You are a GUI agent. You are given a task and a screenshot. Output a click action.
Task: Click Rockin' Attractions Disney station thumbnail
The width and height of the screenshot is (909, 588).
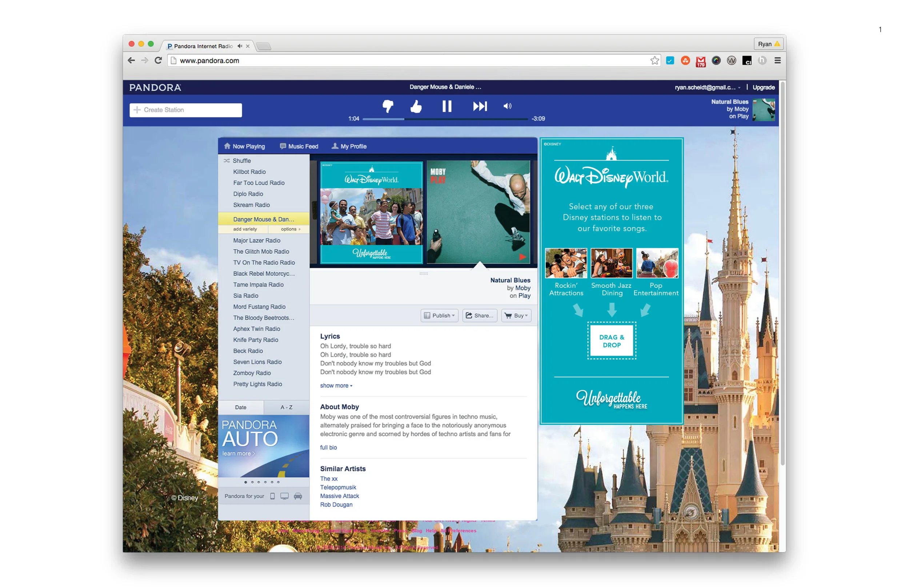pos(566,263)
